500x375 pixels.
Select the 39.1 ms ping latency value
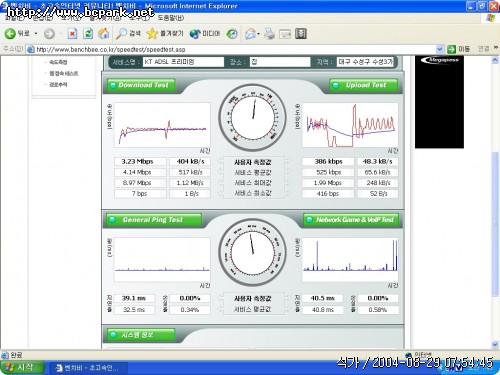point(134,298)
